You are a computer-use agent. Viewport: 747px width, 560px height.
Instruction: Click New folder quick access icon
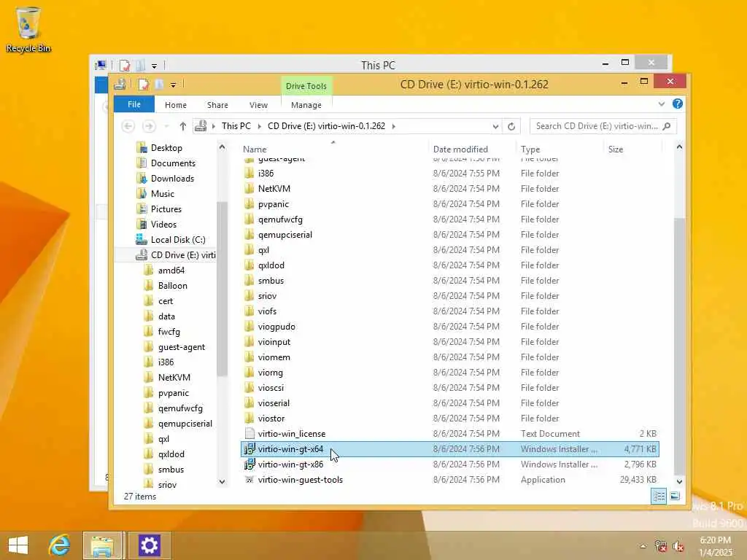coord(159,85)
